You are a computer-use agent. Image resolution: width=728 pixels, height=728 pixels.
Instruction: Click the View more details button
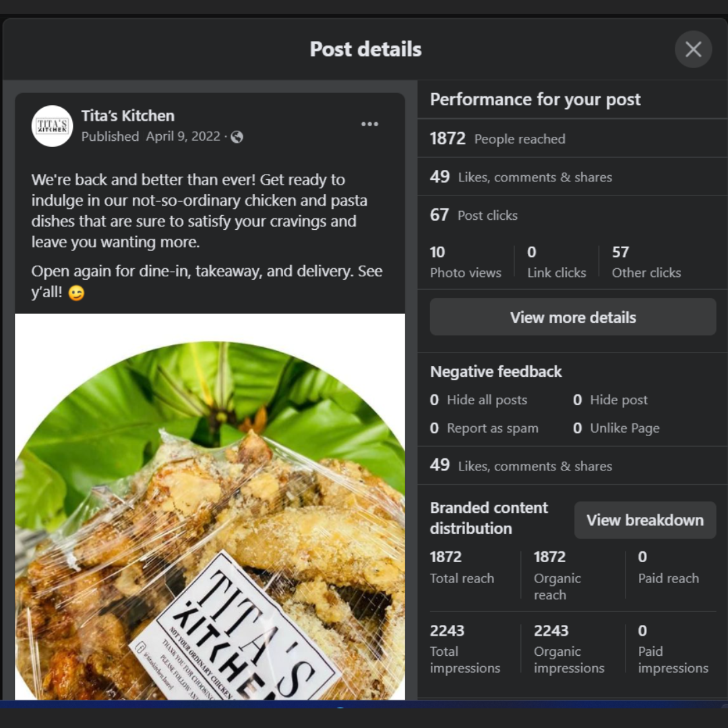click(x=572, y=317)
